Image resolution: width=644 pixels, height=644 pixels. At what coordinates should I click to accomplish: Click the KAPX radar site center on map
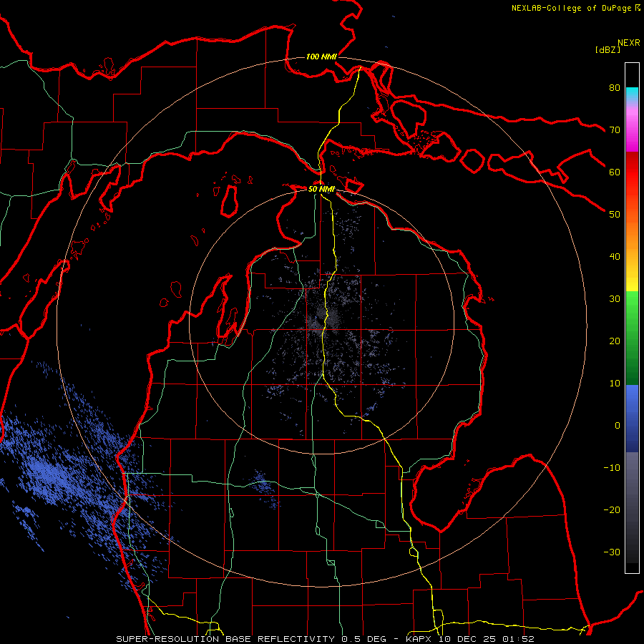(x=321, y=321)
